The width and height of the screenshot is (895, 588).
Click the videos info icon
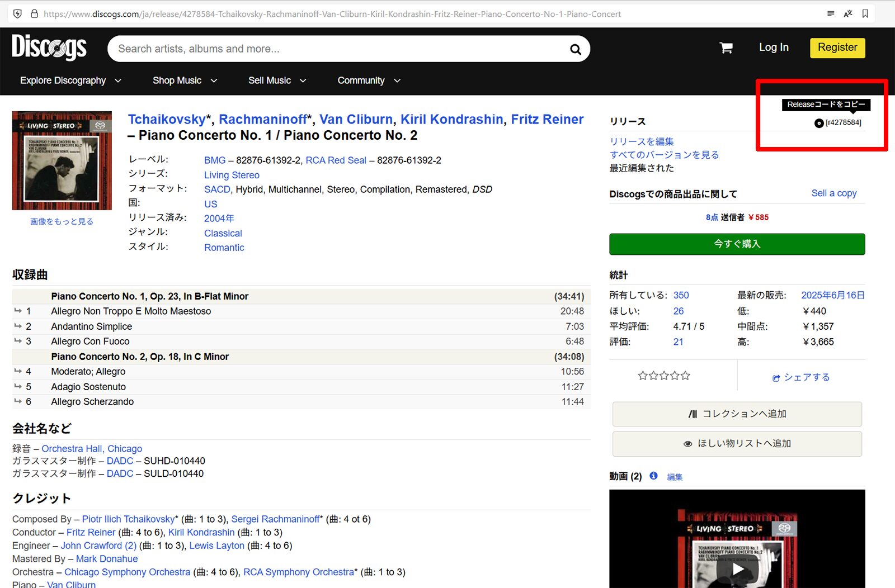coord(653,476)
